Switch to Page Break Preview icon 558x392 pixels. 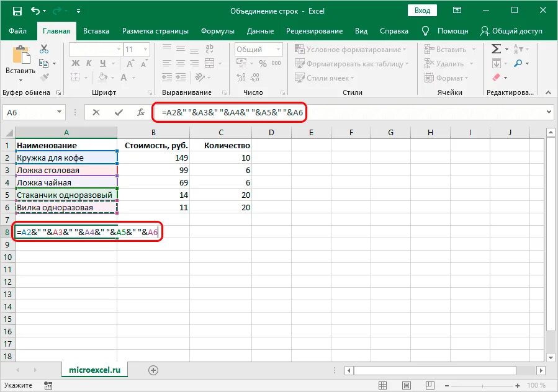[x=430, y=385]
